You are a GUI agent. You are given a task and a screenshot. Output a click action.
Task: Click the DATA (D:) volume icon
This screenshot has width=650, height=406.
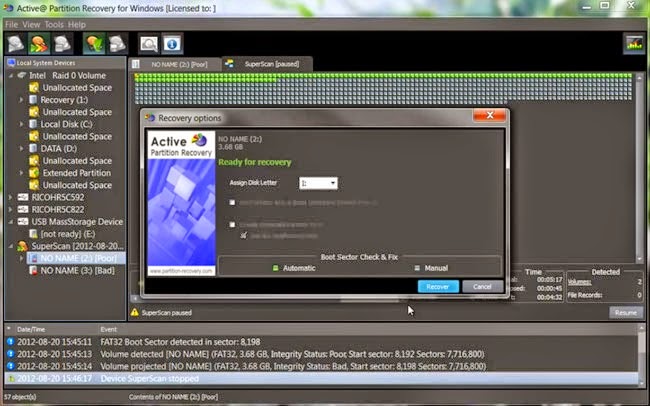tap(33, 148)
